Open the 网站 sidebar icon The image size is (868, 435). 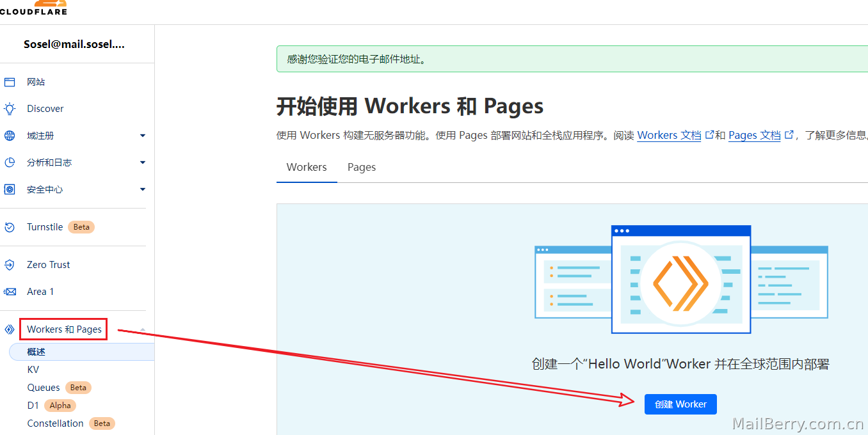tap(10, 82)
